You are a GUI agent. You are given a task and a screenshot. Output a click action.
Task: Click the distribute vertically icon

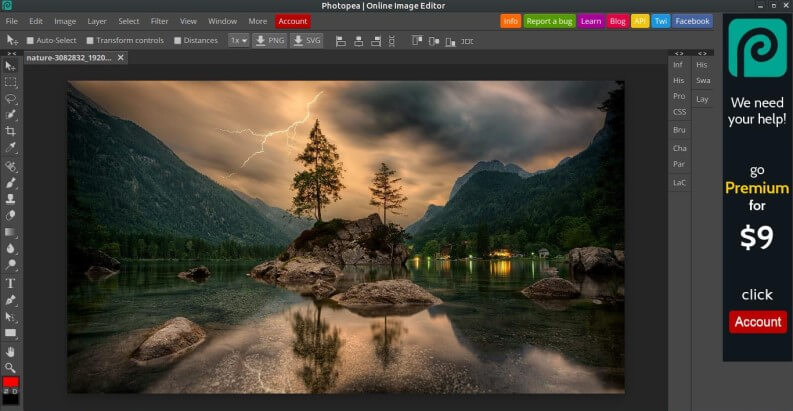point(392,41)
